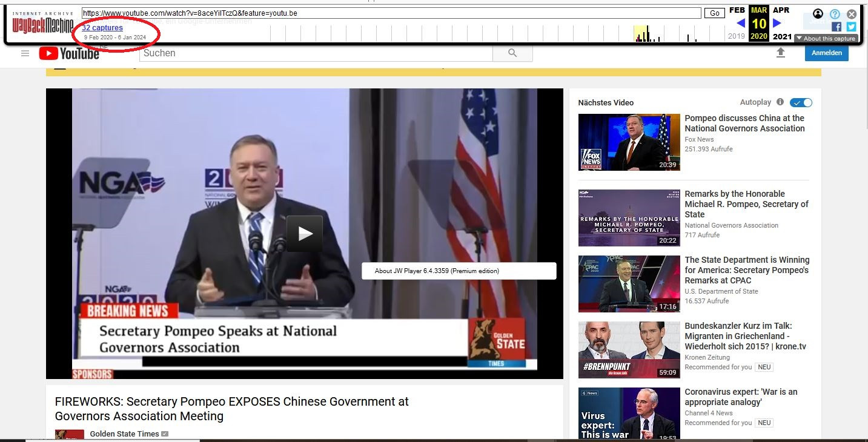Open Wayback Machine help icon

pos(835,14)
